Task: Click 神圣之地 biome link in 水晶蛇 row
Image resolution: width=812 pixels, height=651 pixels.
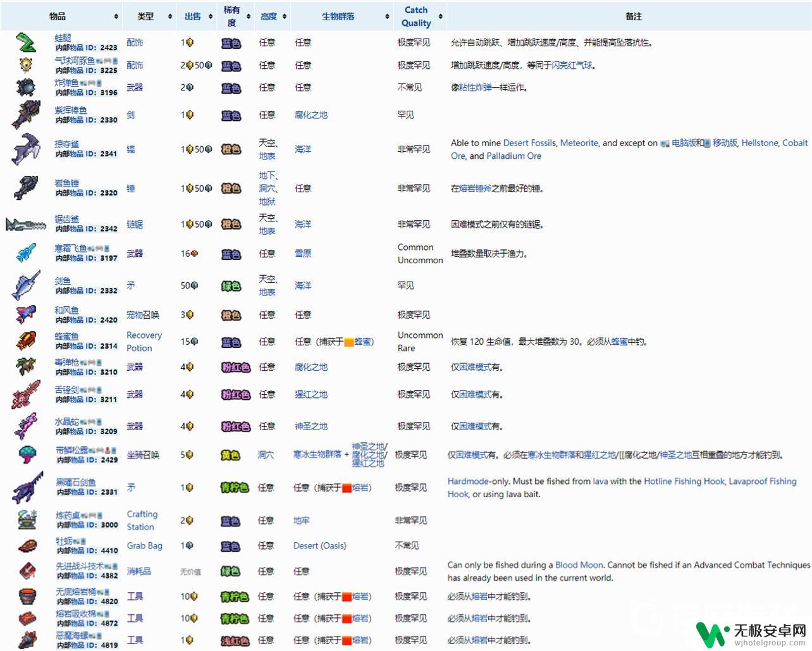Action: click(311, 426)
